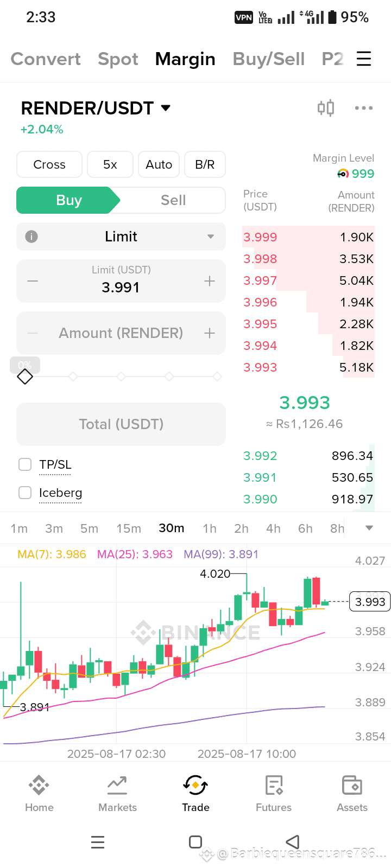Screen dimensions: 391x868
Task: Open the Auto borrow mode selector
Action: click(159, 164)
